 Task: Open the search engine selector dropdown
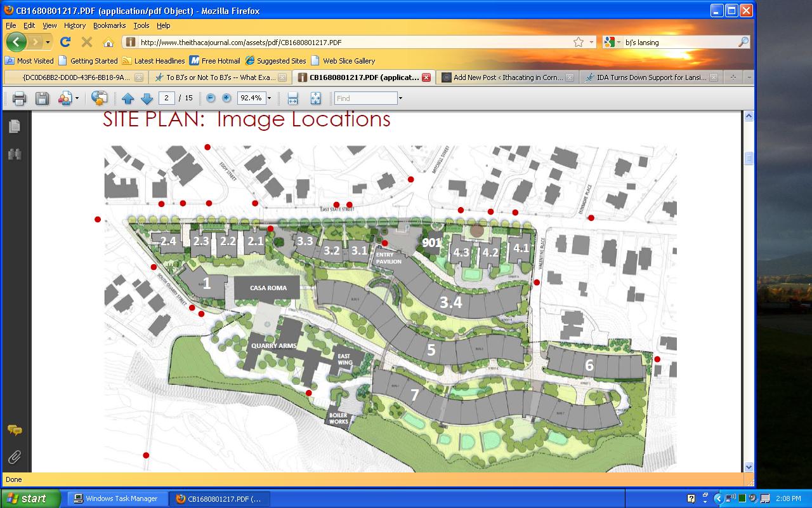coord(612,43)
